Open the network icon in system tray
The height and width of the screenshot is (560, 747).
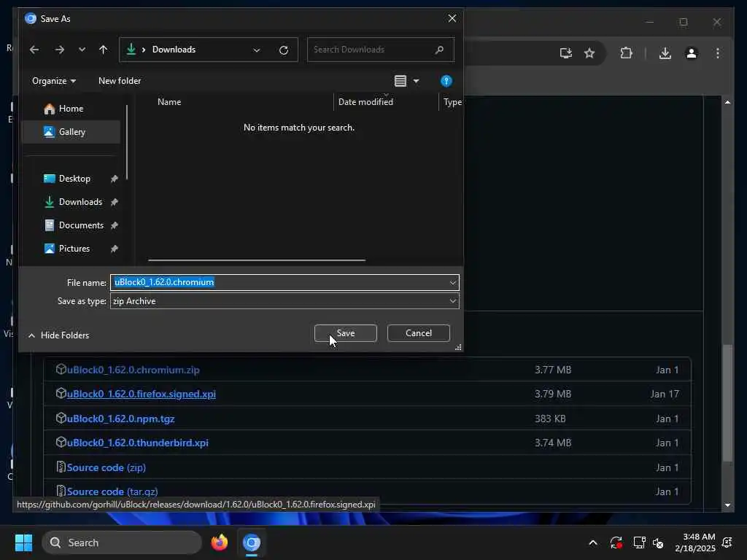639,542
